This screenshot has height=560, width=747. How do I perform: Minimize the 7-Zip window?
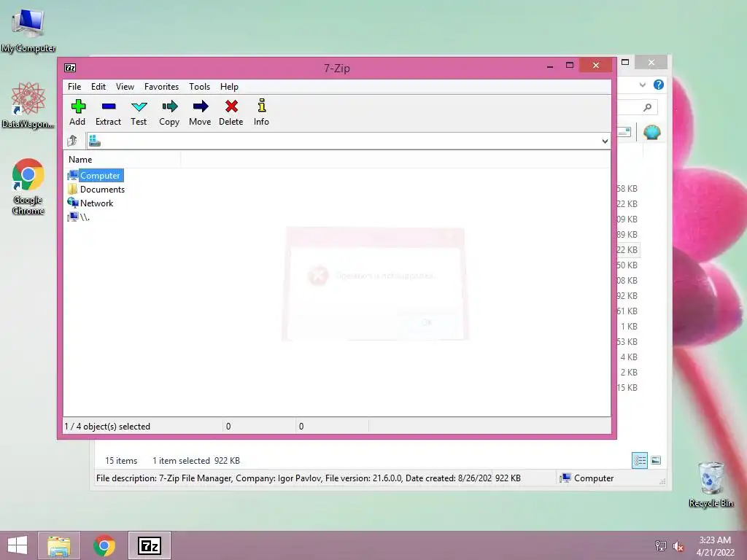(x=550, y=66)
